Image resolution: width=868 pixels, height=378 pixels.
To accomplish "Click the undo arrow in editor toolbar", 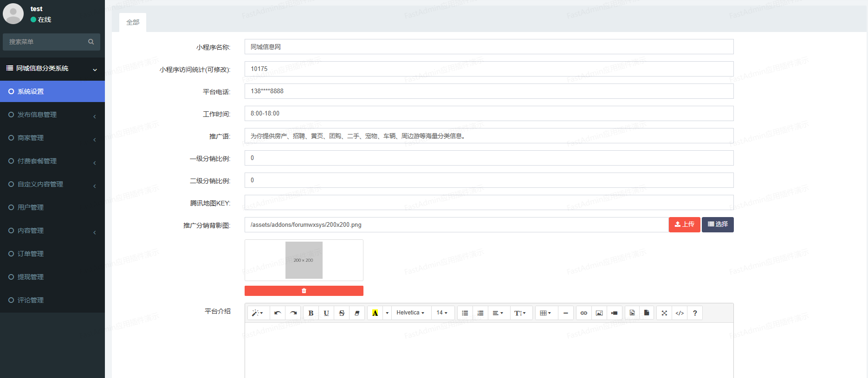I will coord(278,313).
